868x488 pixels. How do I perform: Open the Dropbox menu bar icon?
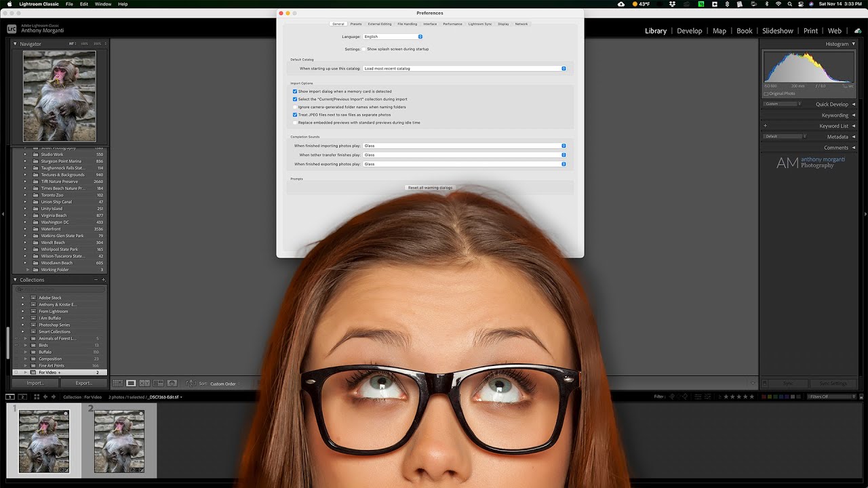pyautogui.click(x=672, y=4)
